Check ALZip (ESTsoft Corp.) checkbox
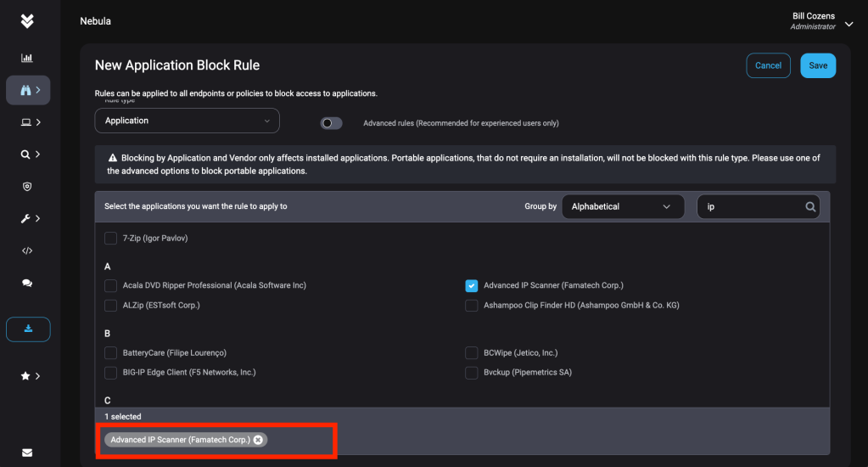Screen dimensions: 868x467 110,305
